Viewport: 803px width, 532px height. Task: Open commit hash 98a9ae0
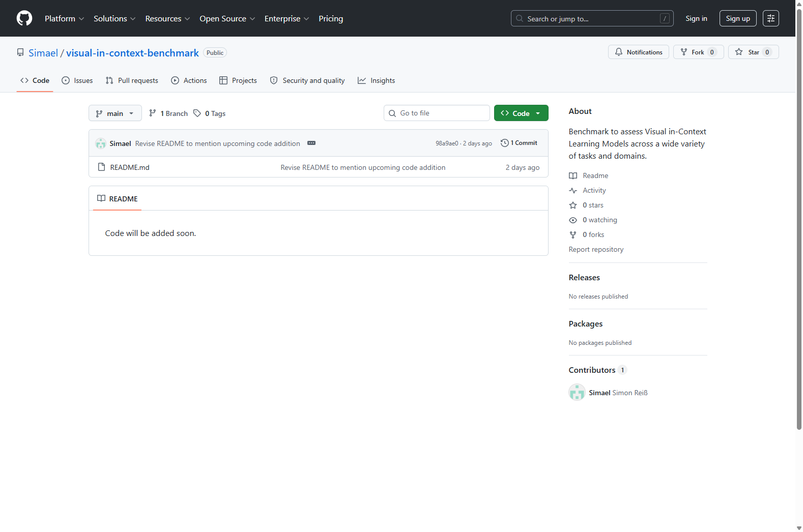tap(447, 143)
